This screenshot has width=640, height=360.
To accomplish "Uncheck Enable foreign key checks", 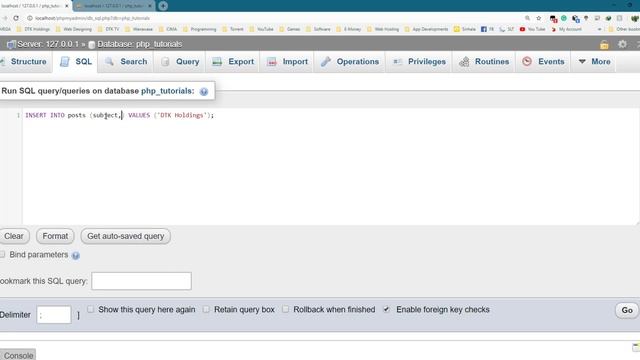I will [x=386, y=309].
